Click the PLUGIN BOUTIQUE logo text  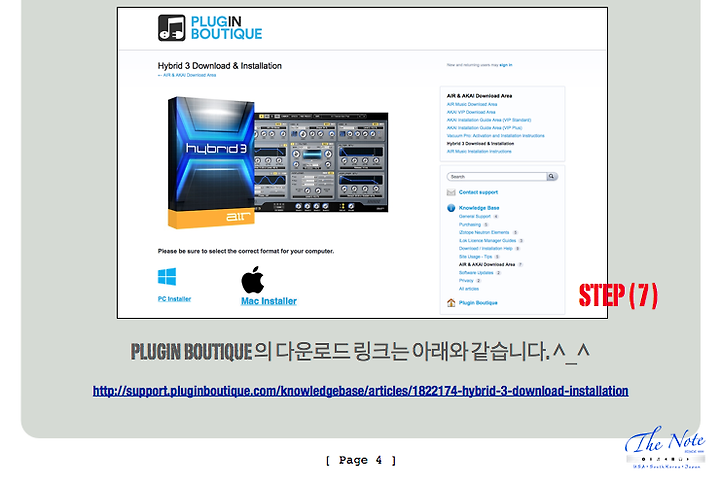pyautogui.click(x=226, y=28)
